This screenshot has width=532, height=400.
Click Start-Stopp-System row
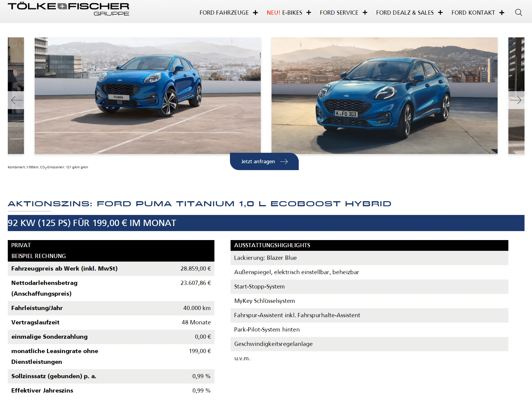tap(369, 287)
